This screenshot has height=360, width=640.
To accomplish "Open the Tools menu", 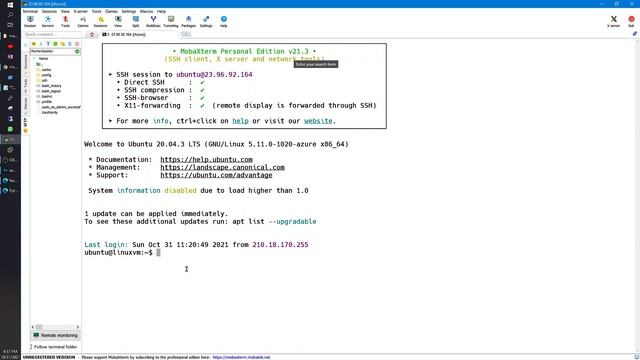I will tap(96, 11).
